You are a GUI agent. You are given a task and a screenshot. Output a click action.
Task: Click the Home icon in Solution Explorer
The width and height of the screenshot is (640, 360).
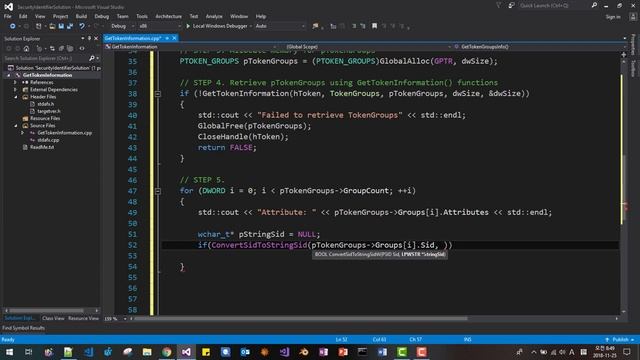27,49
